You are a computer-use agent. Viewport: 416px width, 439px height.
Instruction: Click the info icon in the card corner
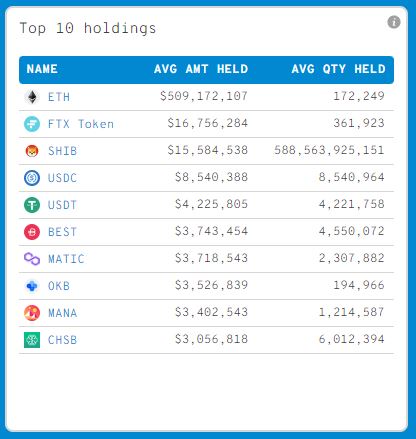click(x=394, y=22)
